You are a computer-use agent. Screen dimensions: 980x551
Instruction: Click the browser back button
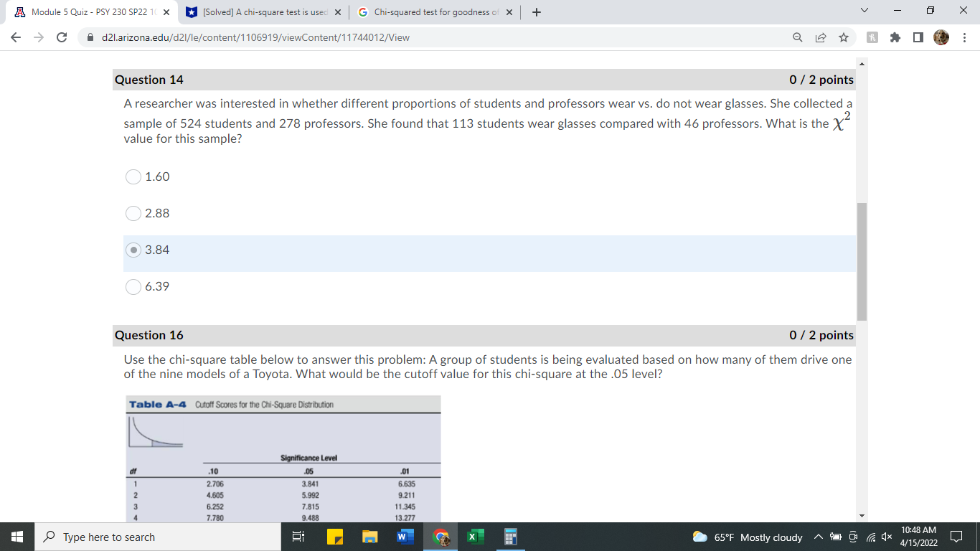point(14,37)
